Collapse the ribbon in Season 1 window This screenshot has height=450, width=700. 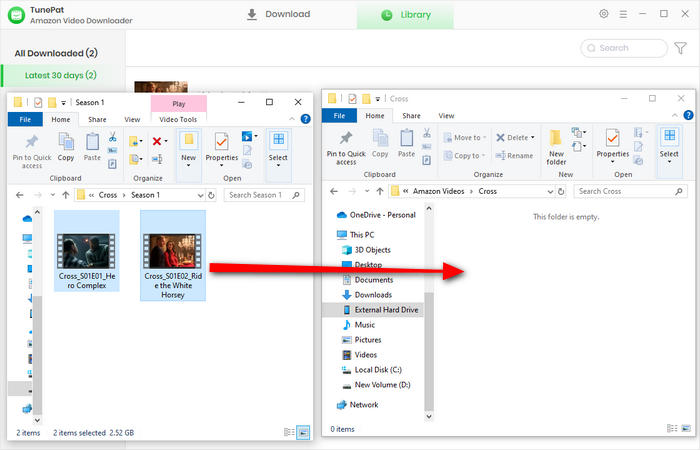pyautogui.click(x=292, y=119)
